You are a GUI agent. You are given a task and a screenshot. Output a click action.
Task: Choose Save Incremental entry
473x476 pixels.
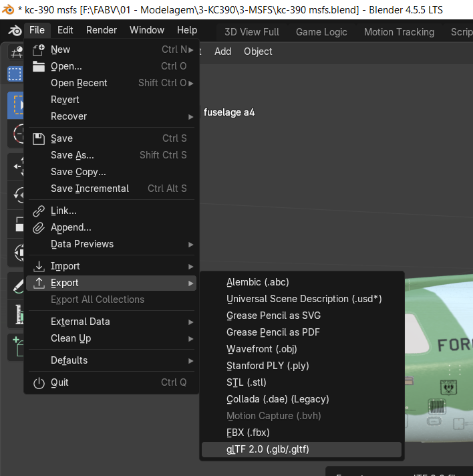(x=112, y=189)
